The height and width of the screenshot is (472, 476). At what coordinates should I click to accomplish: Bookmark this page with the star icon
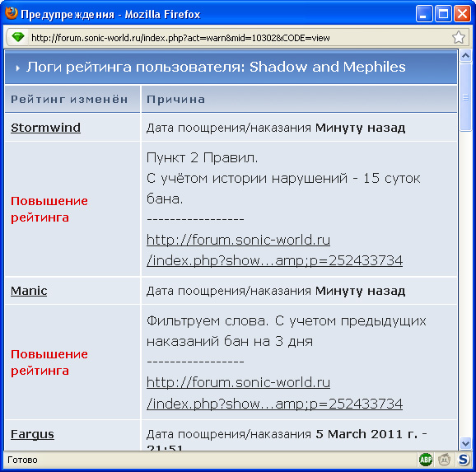click(458, 38)
